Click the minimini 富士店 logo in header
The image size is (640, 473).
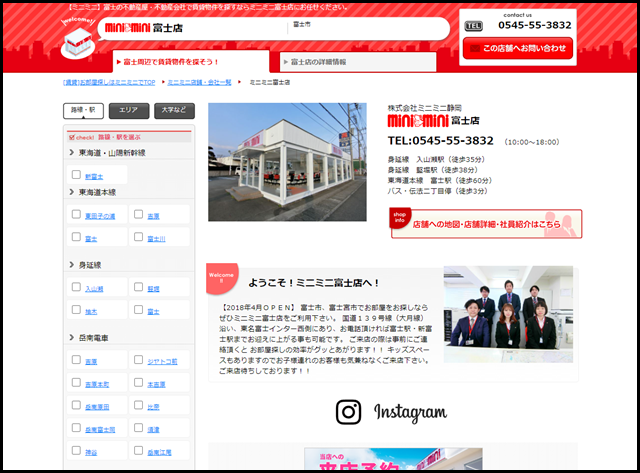coord(144,28)
